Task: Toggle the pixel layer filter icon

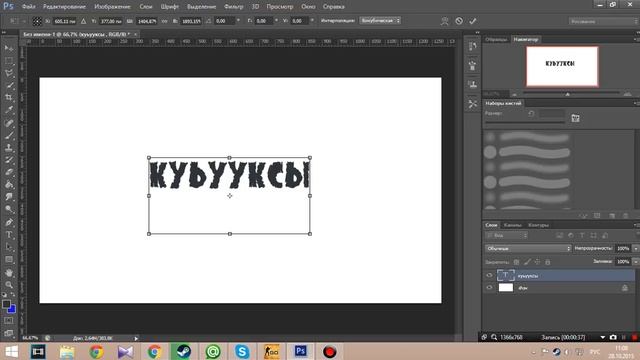Action: click(560, 236)
